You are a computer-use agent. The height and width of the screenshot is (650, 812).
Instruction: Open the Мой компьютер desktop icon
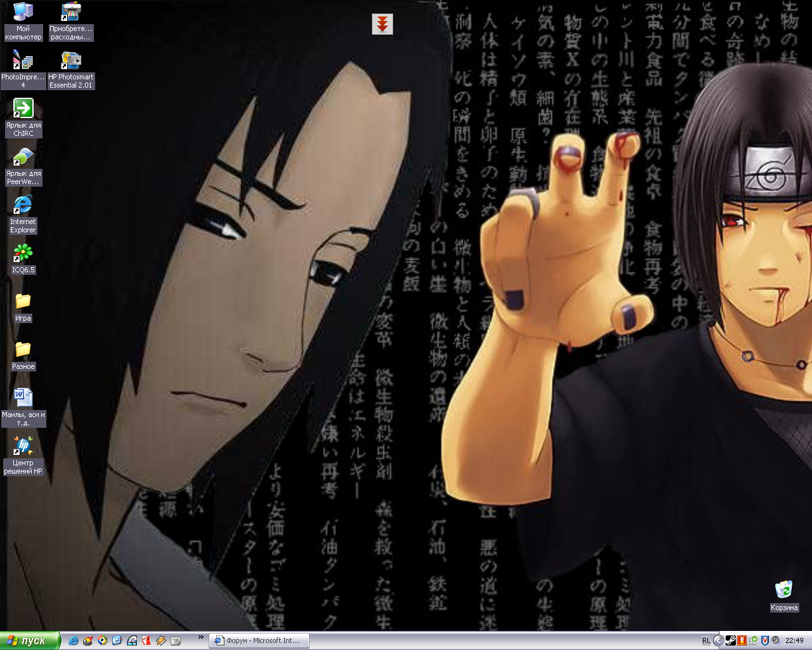pyautogui.click(x=23, y=13)
